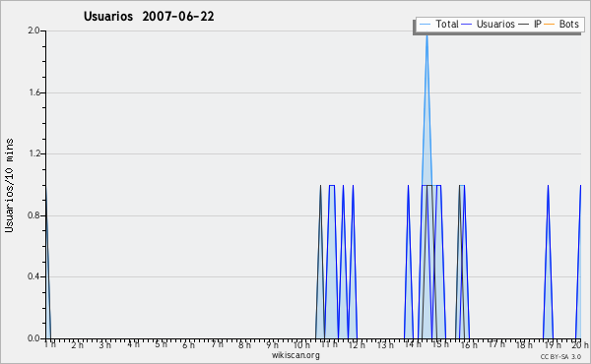Click the tallest Total peak reaching 2.0
The height and width of the screenshot is (364, 591).
coord(427,35)
